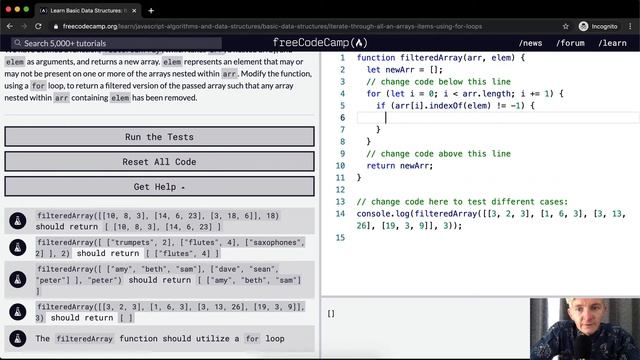Select the Learn Basic Data Structures tab
The image size is (640, 360).
[x=87, y=11]
